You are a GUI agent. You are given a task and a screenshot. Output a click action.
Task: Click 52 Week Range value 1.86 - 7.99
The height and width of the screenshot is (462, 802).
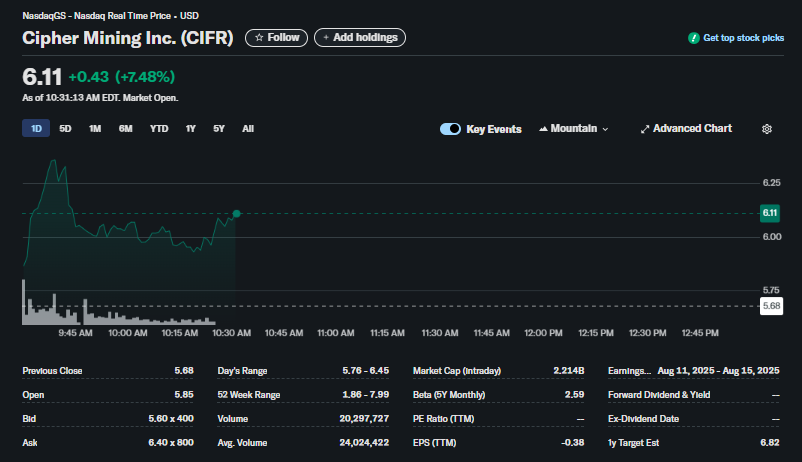pyautogui.click(x=366, y=394)
